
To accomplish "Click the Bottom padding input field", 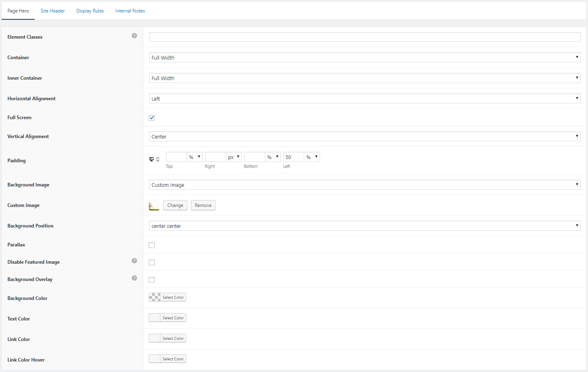I will pyautogui.click(x=255, y=157).
